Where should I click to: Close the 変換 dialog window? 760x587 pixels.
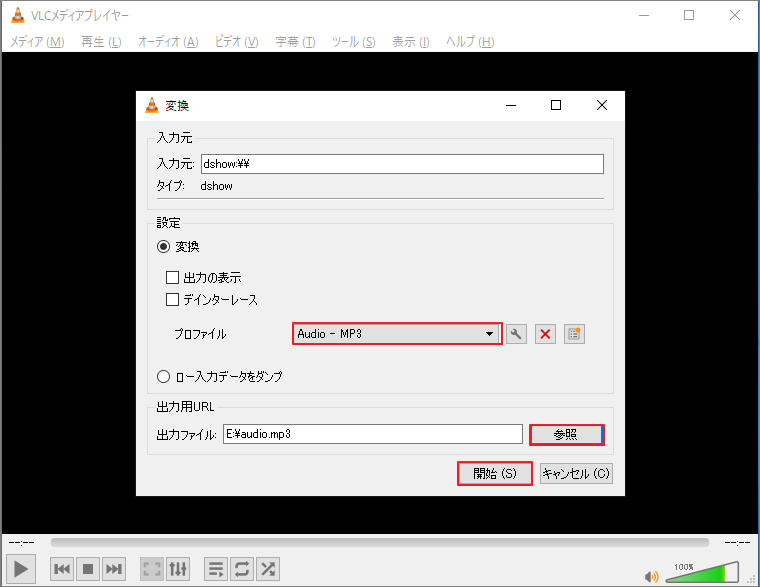click(602, 105)
